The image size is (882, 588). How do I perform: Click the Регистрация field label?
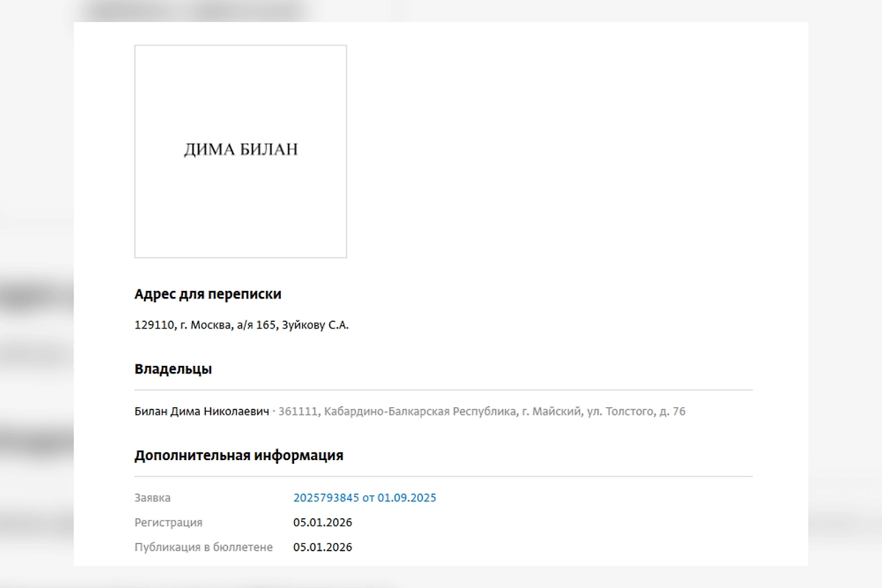[x=168, y=523]
